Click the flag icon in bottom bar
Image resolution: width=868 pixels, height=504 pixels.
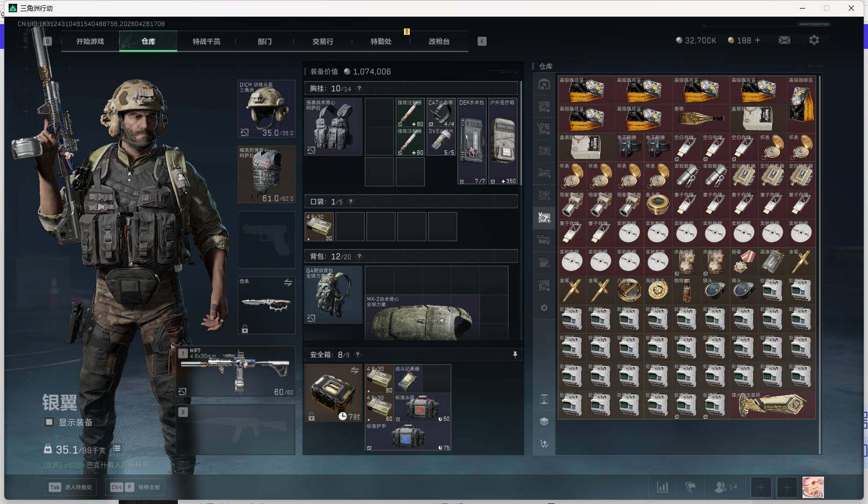(690, 487)
